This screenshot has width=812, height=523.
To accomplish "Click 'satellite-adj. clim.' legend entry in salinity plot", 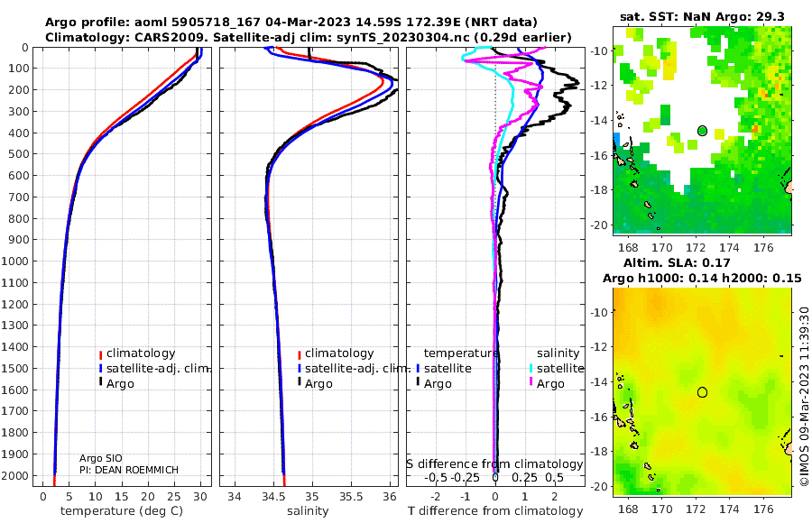I will click(357, 369).
